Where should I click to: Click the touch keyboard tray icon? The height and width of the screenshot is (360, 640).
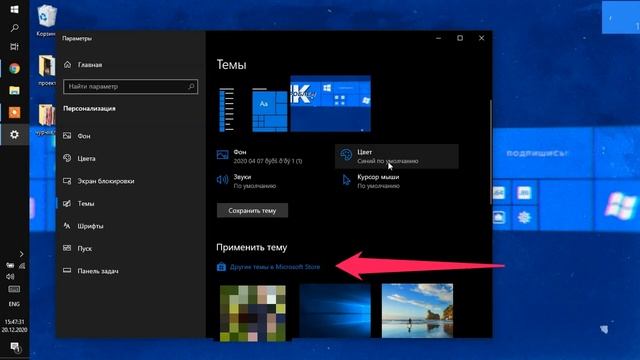click(x=14, y=289)
